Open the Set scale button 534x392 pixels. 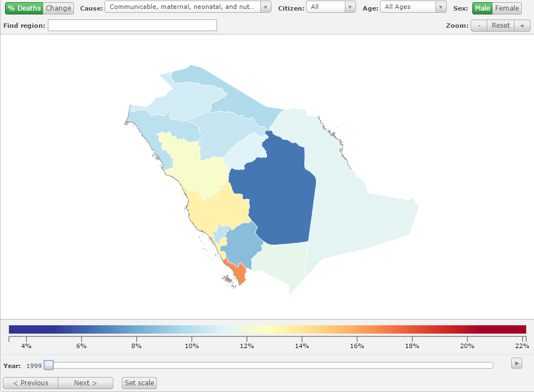(x=139, y=383)
